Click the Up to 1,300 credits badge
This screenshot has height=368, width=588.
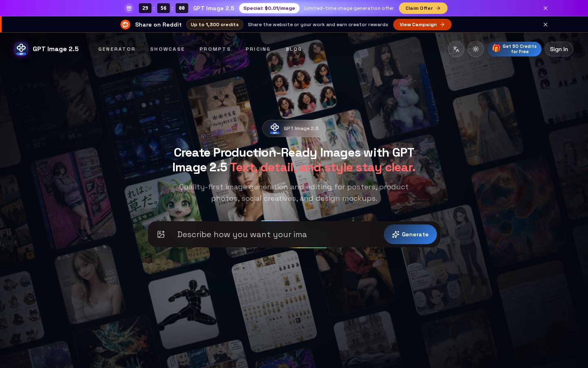pos(215,25)
